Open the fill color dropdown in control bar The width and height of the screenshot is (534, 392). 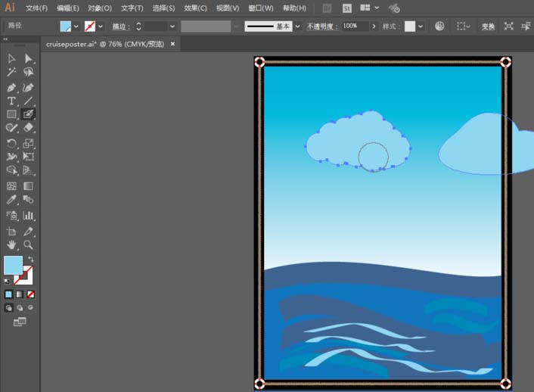coord(76,26)
